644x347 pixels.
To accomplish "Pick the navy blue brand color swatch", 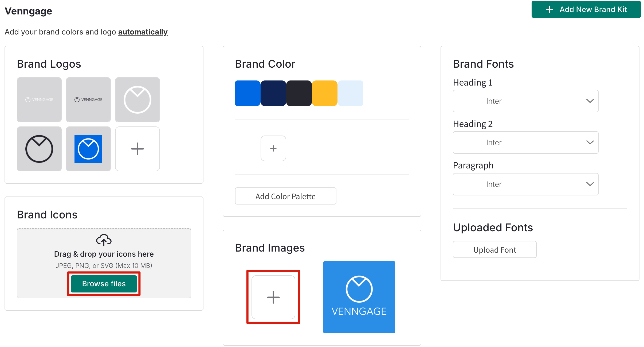I will (273, 93).
